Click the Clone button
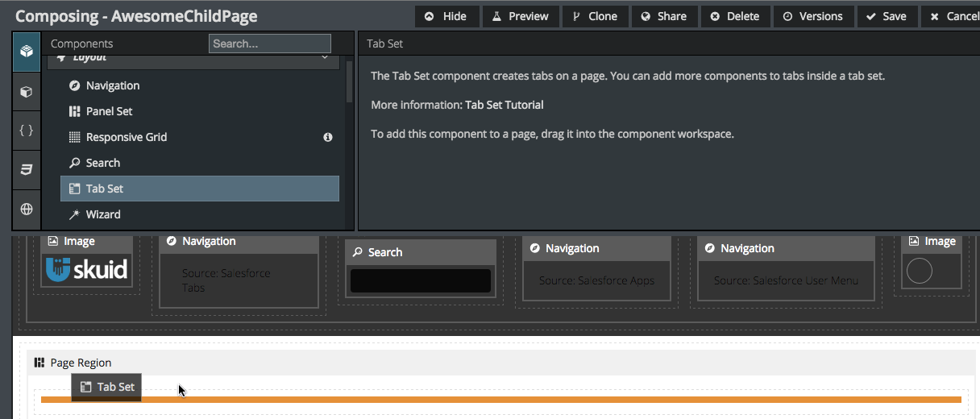980x419 pixels. (x=595, y=16)
